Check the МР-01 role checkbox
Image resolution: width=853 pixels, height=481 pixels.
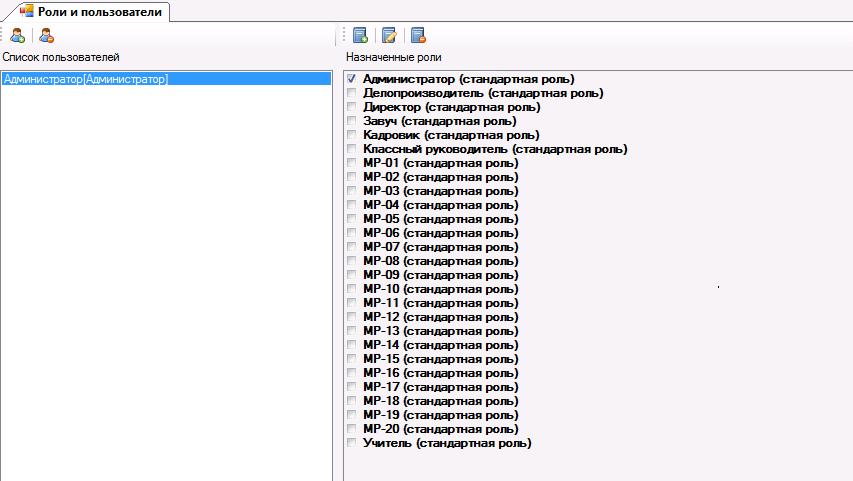[x=351, y=163]
